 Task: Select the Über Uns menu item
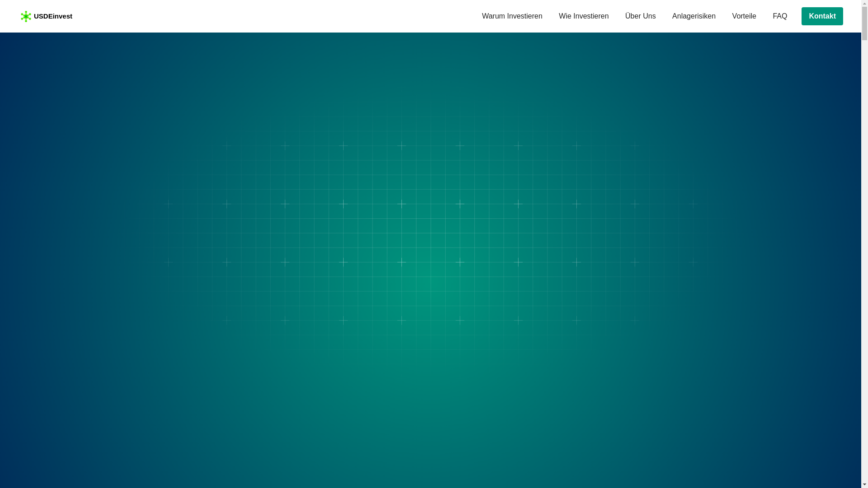(640, 16)
